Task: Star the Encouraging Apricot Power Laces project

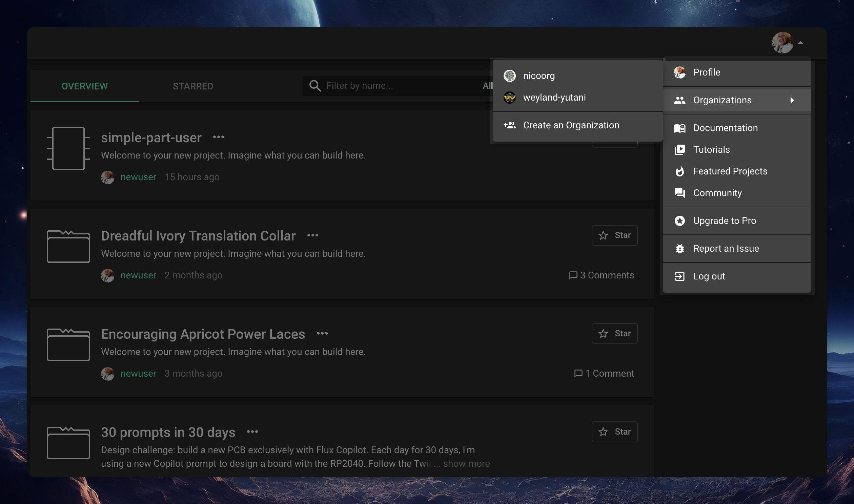Action: click(614, 334)
